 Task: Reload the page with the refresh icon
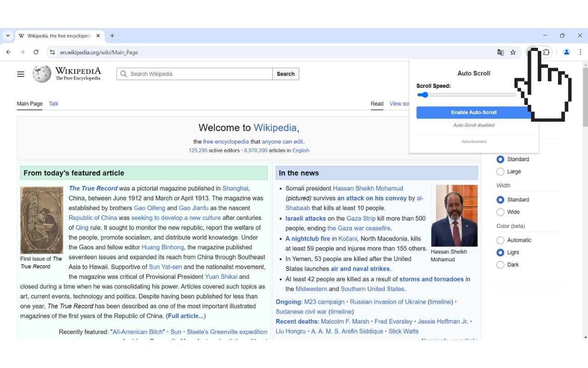point(36,52)
